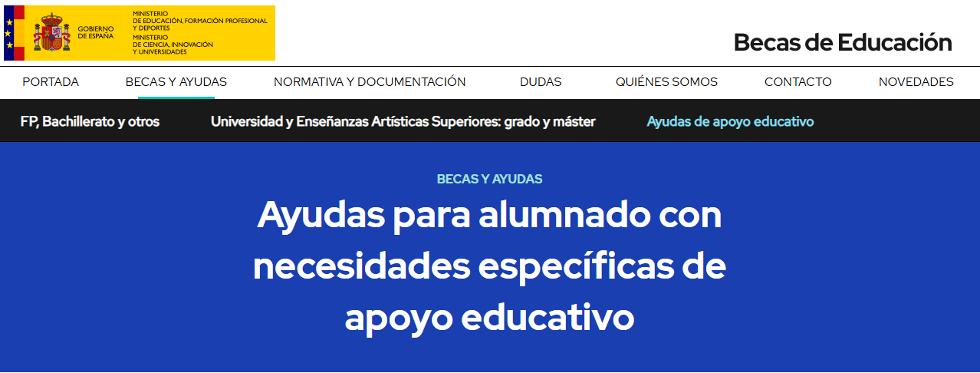This screenshot has width=980, height=373.
Task: Open the NORMATIVA Y DOCUMENTACIÓN menu
Action: click(370, 82)
